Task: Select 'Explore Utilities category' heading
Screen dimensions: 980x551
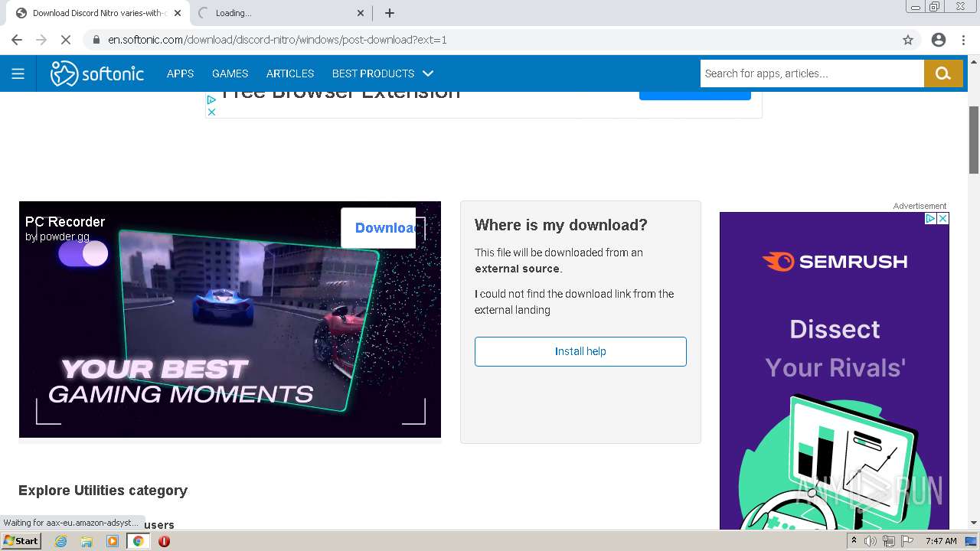Action: click(103, 491)
